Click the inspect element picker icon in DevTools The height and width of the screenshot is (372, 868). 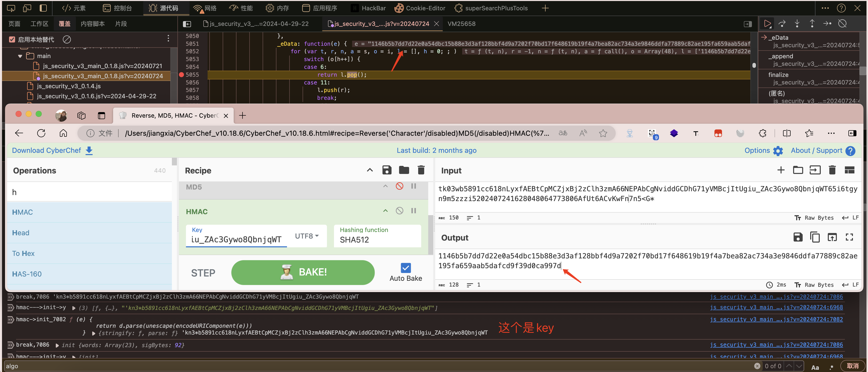(x=11, y=8)
